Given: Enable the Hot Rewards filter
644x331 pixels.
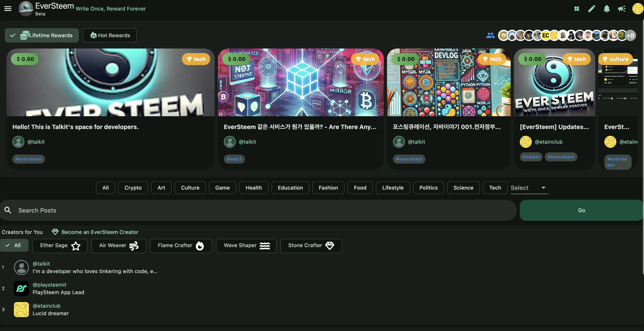Looking at the screenshot, I should tap(110, 35).
